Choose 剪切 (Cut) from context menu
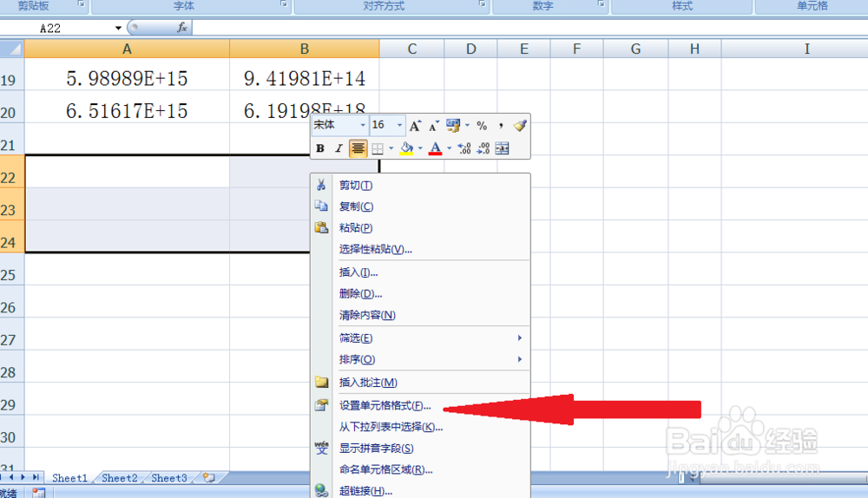868x498 pixels. pyautogui.click(x=420, y=186)
